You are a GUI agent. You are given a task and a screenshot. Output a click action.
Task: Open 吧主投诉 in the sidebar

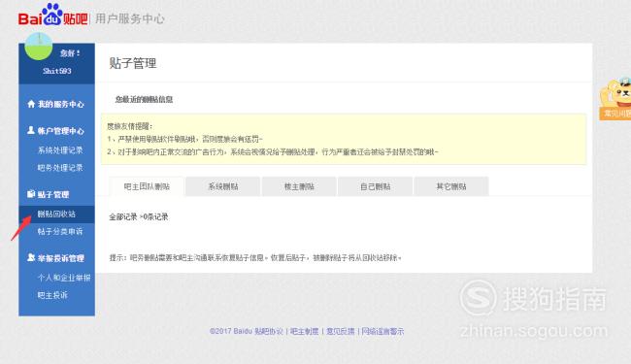pyautogui.click(x=52, y=295)
